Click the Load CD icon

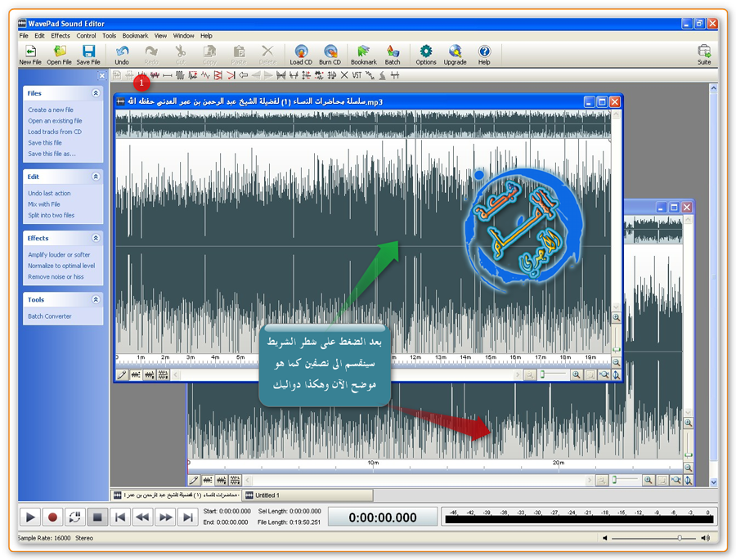pyautogui.click(x=301, y=55)
